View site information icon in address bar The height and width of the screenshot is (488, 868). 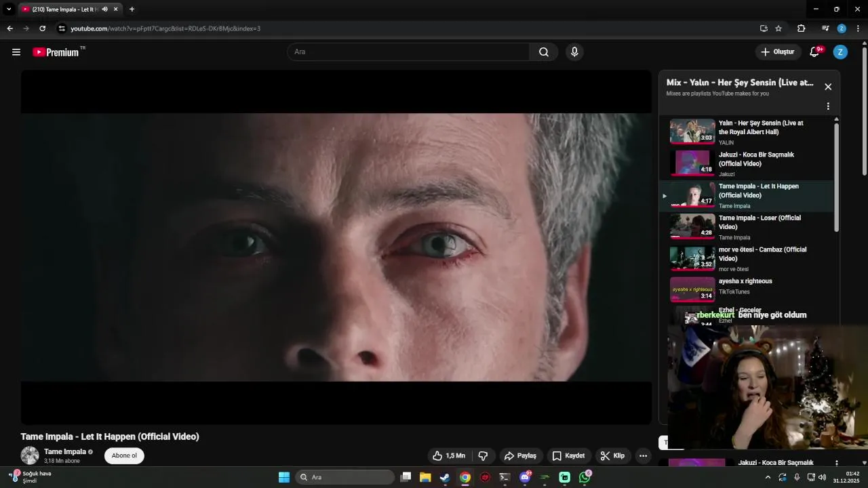click(62, 28)
